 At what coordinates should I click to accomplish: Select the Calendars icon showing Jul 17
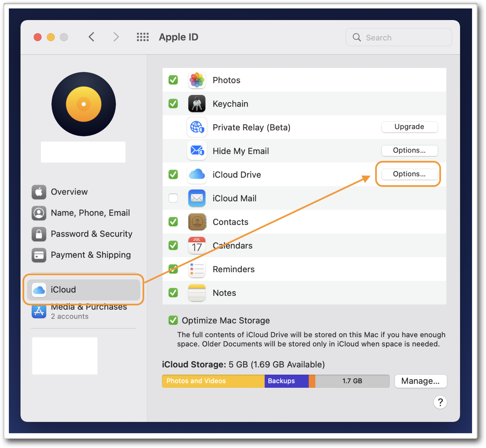coord(197,245)
